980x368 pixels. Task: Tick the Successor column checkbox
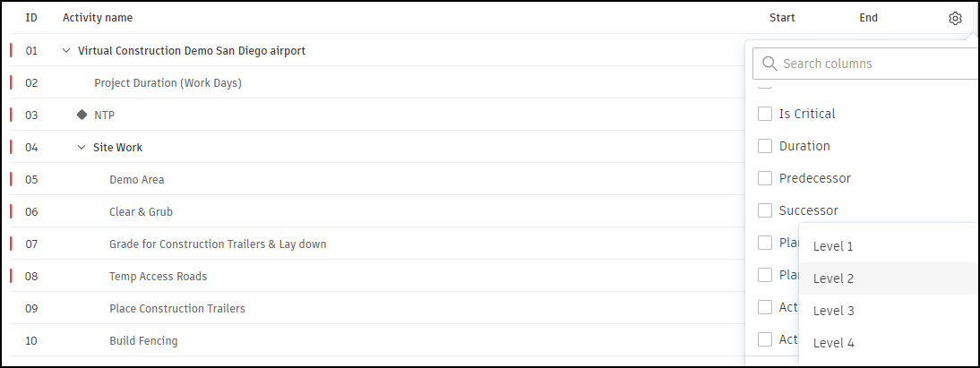tap(765, 210)
